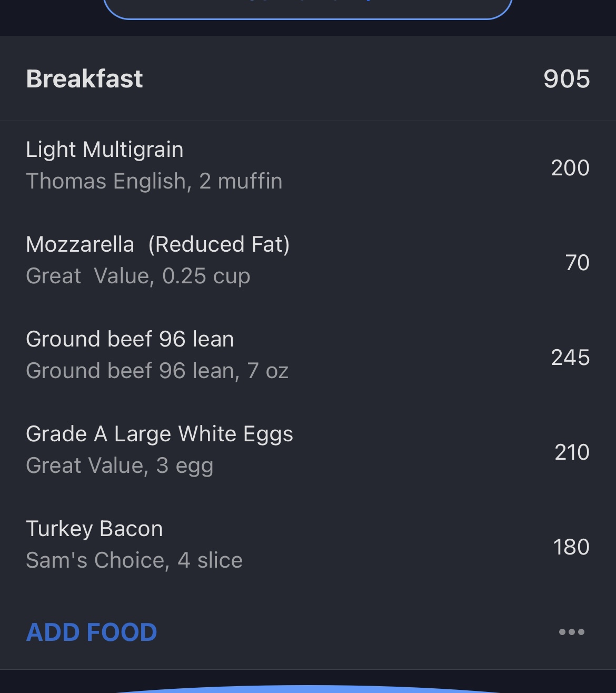Open the three-dot more options menu

point(571,632)
